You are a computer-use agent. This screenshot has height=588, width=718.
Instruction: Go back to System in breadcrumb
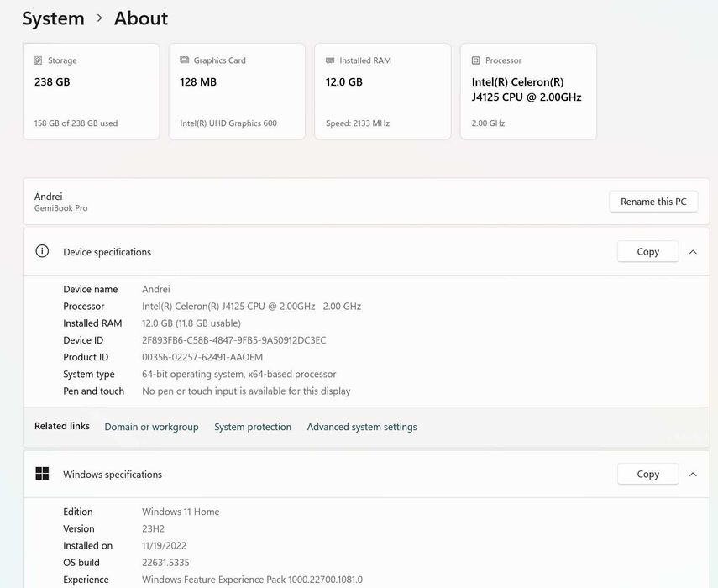[x=53, y=18]
